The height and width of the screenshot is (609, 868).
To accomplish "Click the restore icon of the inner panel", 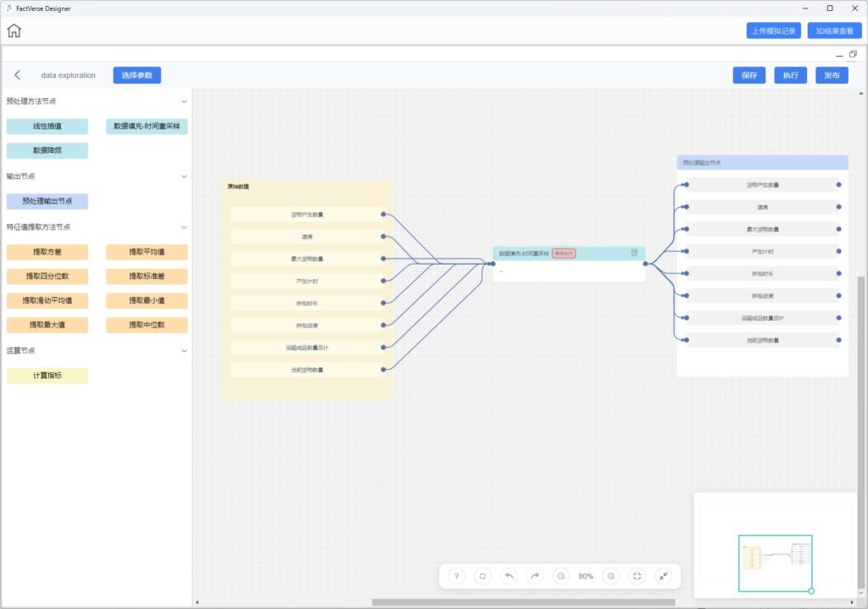I will tap(853, 53).
